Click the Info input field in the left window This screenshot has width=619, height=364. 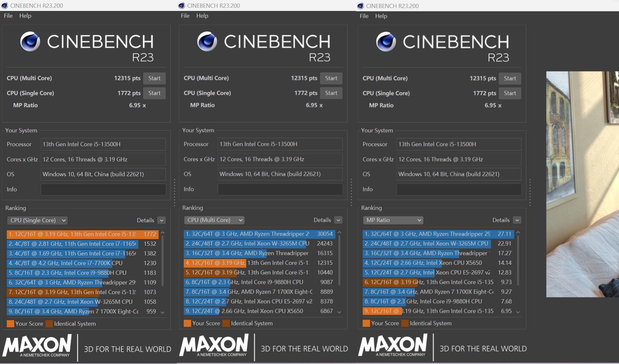click(103, 189)
